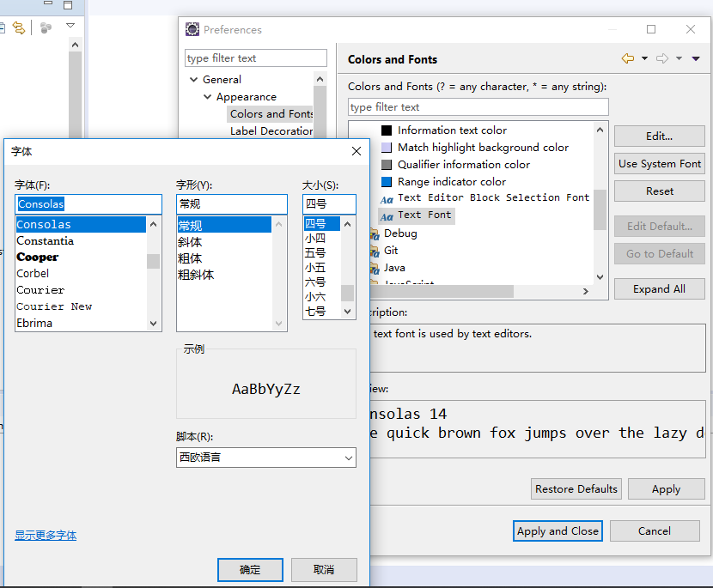Collapse the Appearance tree node

coord(207,97)
